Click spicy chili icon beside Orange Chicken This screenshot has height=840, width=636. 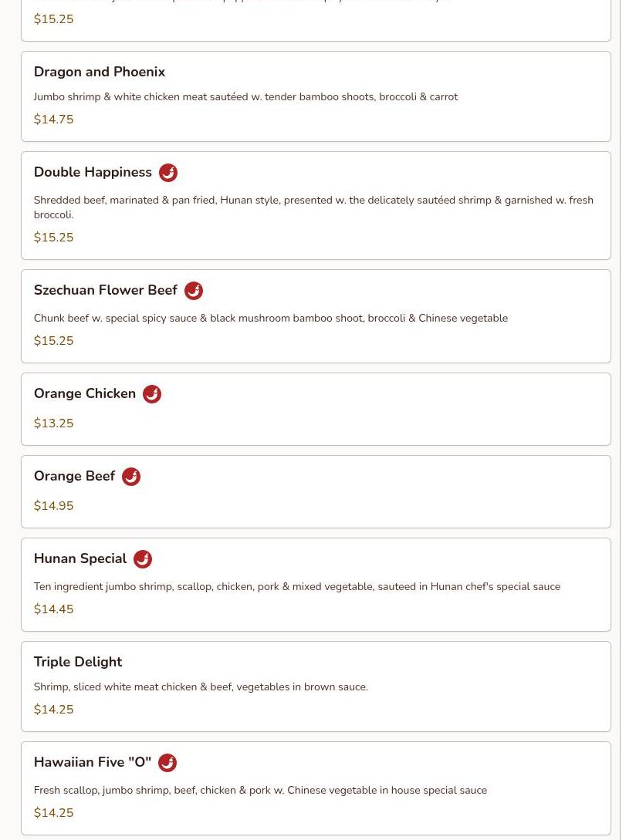point(152,393)
